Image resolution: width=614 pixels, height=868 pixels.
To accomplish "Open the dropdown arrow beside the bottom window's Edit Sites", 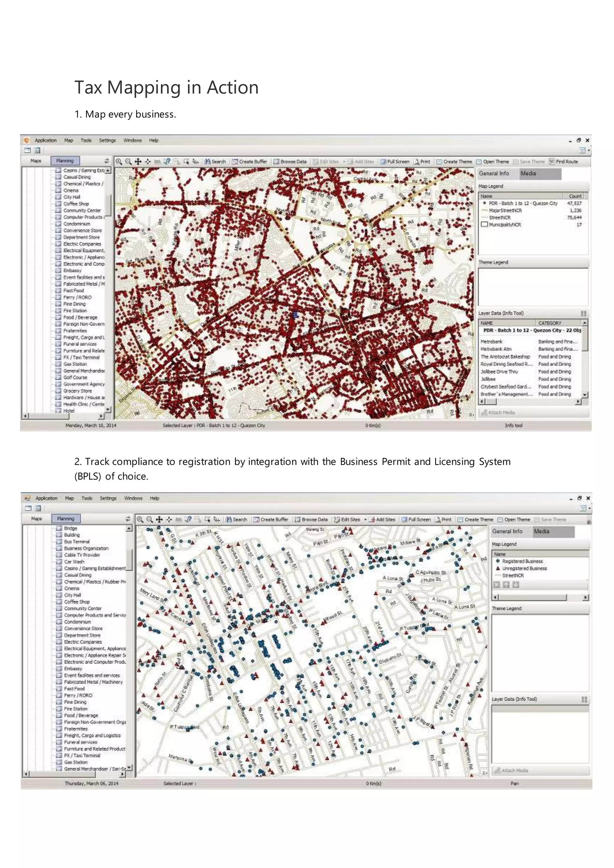I will tap(365, 519).
